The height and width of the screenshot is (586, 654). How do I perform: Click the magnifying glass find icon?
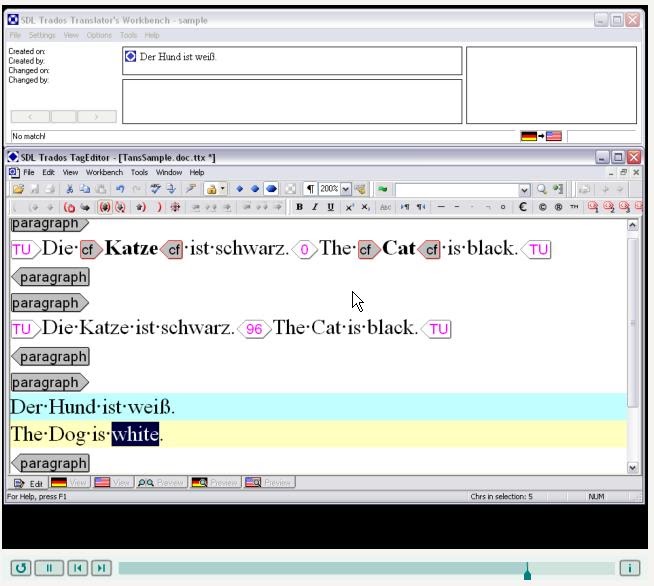pos(541,189)
